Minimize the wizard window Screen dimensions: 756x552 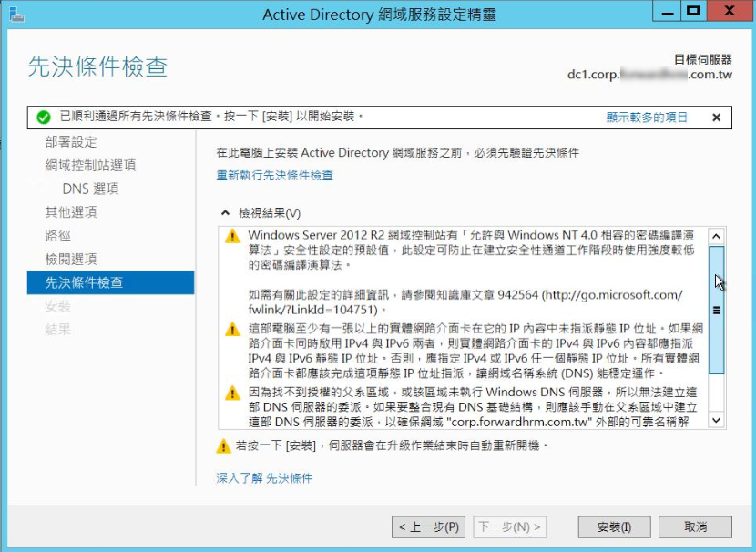pyautogui.click(x=667, y=12)
